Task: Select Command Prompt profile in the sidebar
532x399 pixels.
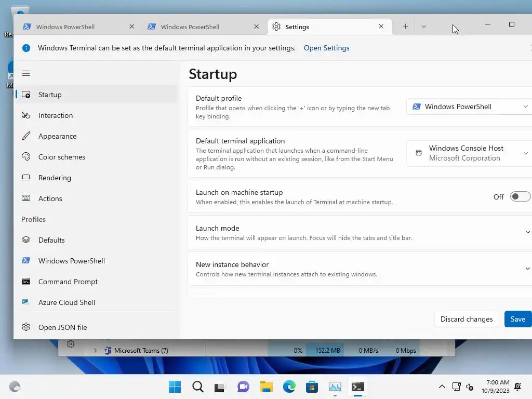Action: coord(96,282)
